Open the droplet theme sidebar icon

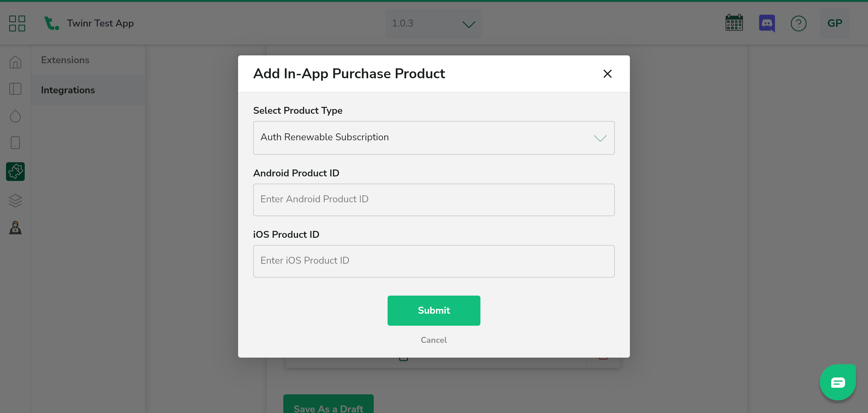point(15,116)
